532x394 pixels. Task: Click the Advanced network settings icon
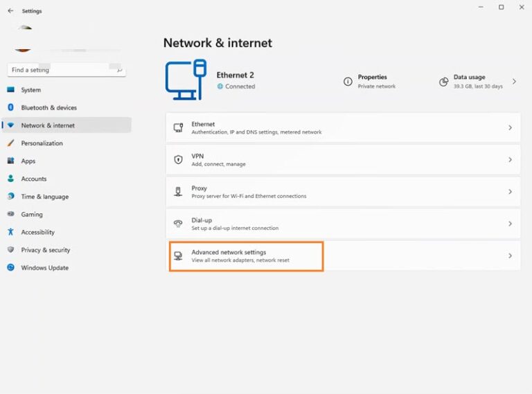tap(178, 256)
